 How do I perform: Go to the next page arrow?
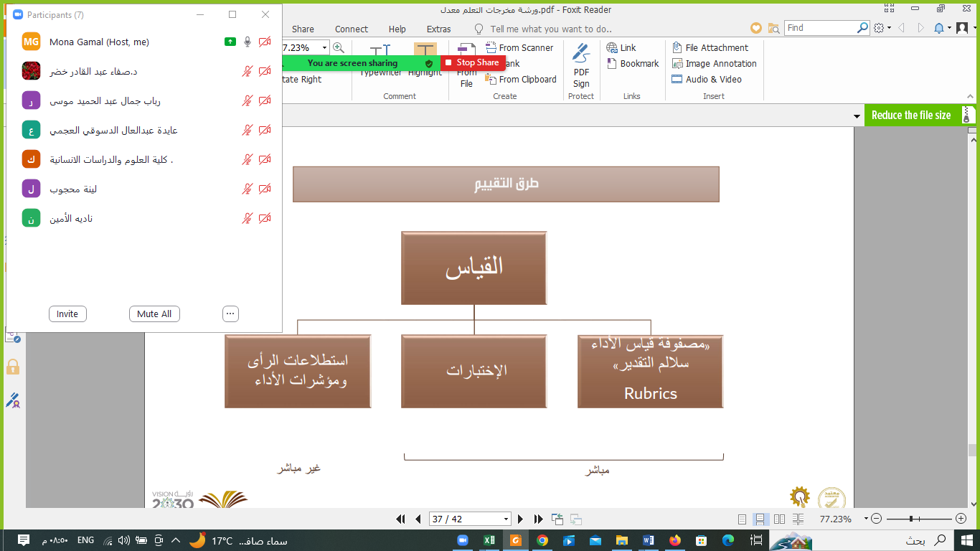click(x=521, y=519)
